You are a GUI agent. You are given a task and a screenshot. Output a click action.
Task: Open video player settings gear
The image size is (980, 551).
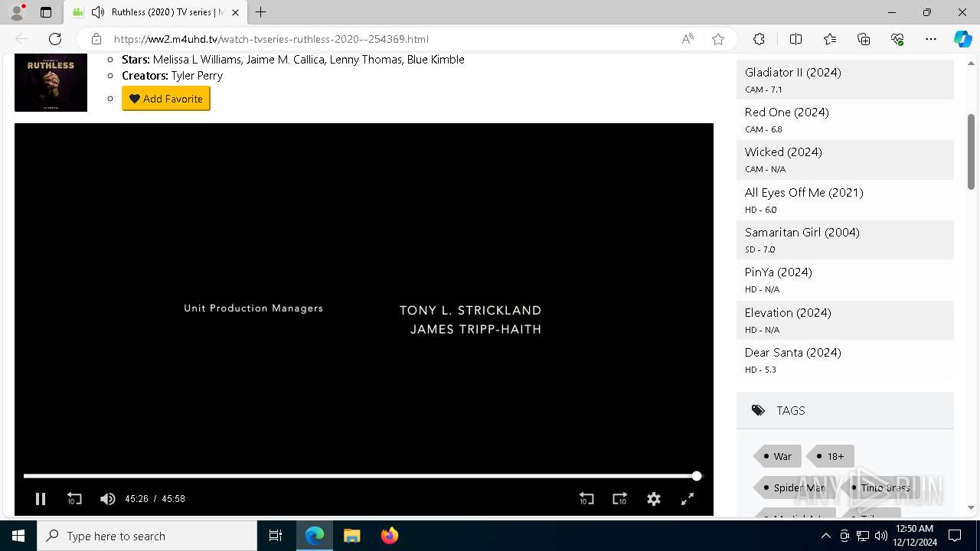coord(654,499)
